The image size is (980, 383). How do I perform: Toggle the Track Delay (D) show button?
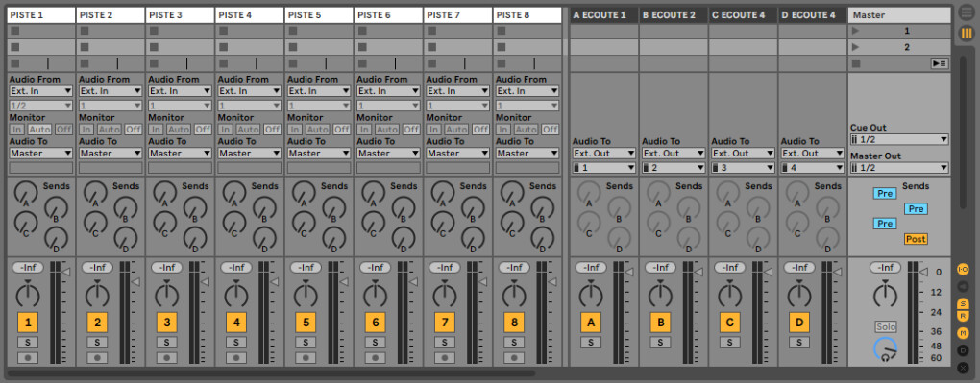pyautogui.click(x=963, y=350)
